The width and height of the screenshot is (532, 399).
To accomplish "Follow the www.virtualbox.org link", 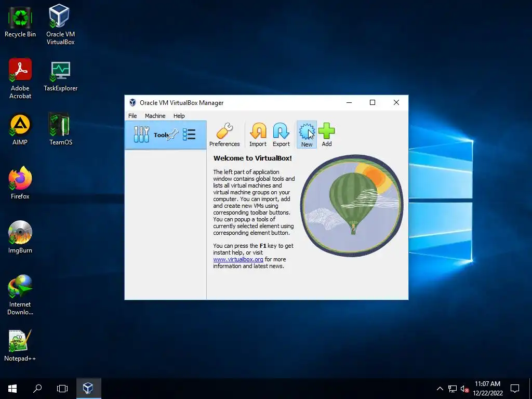I will pyautogui.click(x=238, y=259).
